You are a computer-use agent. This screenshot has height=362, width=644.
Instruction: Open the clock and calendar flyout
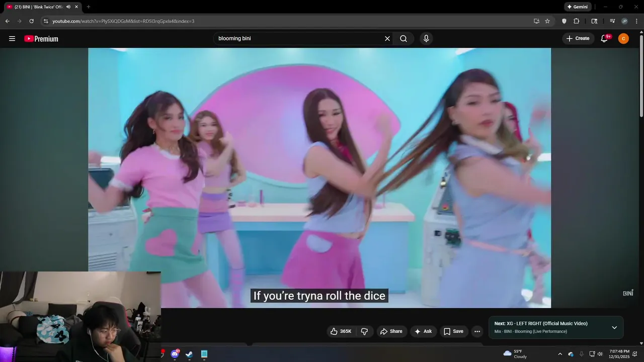pos(619,354)
